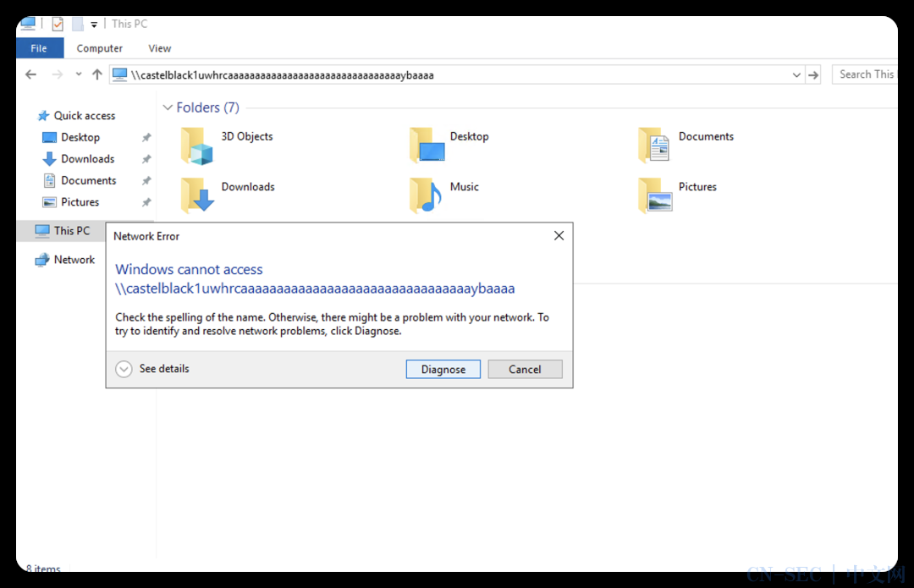Screen dimensions: 914x588
Task: Click the Properties checkmark icon in title bar
Action: pos(58,24)
